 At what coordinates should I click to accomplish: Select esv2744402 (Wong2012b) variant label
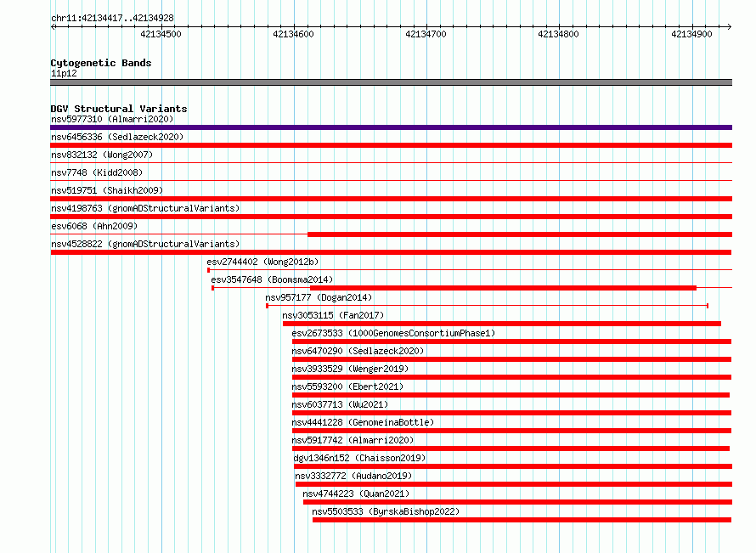click(x=262, y=262)
